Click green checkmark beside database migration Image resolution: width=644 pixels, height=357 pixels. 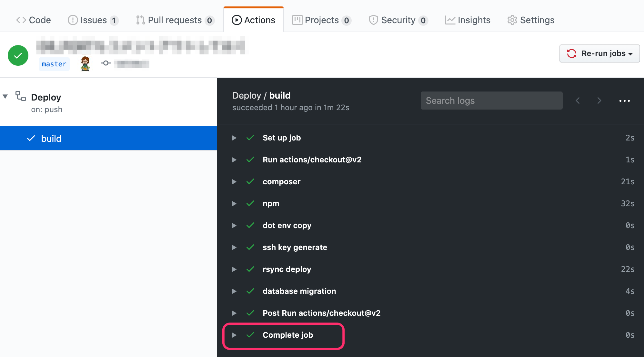tap(250, 291)
